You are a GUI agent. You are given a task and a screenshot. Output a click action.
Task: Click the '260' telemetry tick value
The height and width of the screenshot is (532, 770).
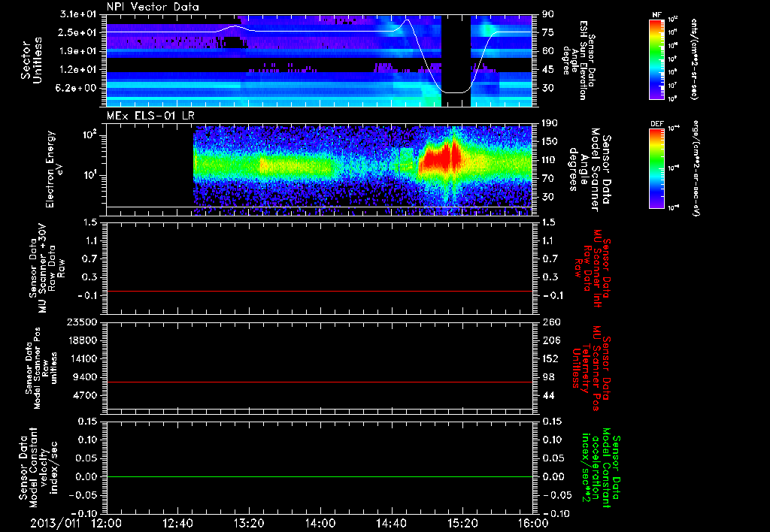551,322
